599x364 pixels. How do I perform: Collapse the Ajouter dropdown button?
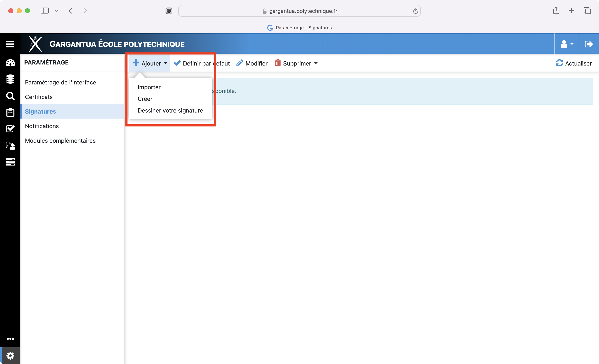tap(150, 63)
